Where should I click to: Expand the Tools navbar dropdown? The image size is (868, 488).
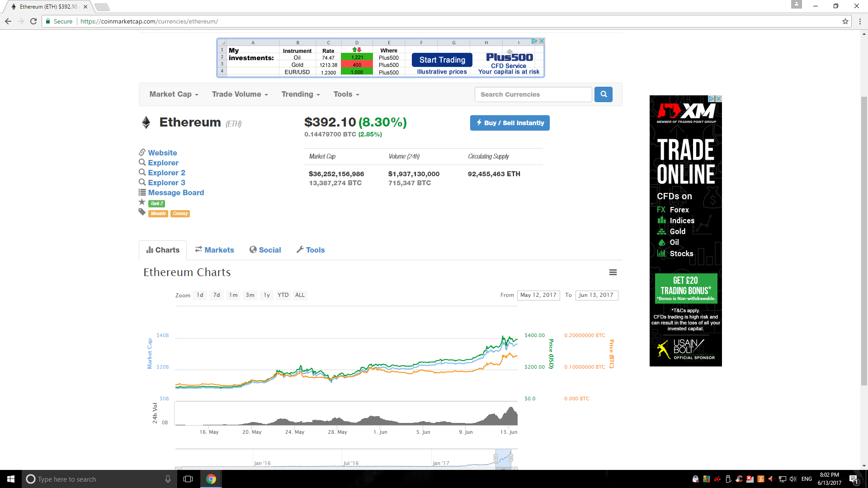point(346,94)
